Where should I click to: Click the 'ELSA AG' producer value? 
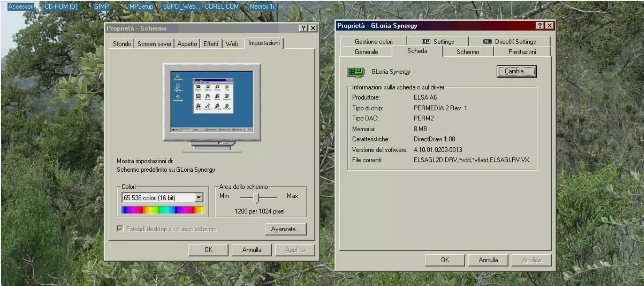coord(425,97)
